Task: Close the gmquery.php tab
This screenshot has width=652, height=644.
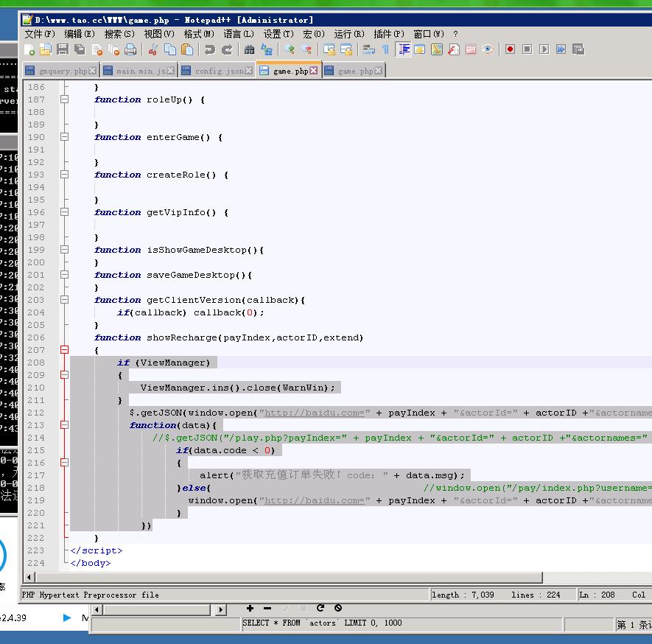Action: (92, 71)
